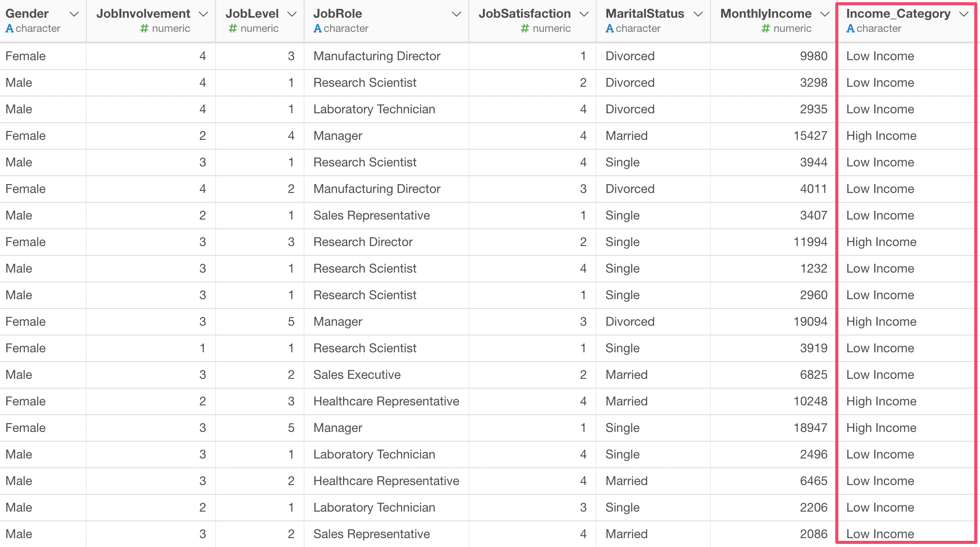Click the numeric hash icon under JobInvolvement
The width and height of the screenshot is (980, 547).
pyautogui.click(x=144, y=29)
